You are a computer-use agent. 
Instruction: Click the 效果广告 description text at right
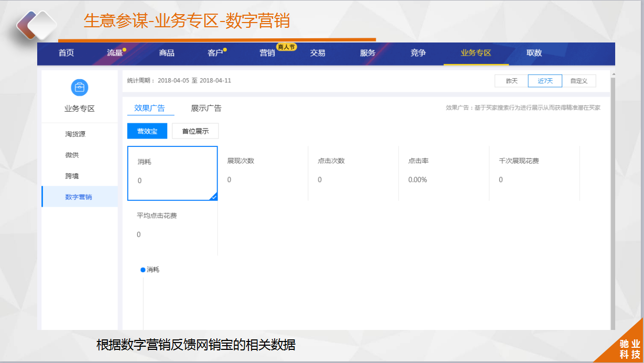click(x=523, y=108)
